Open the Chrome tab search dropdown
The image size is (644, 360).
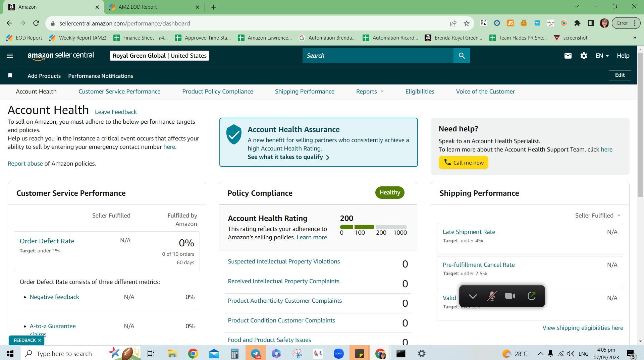pyautogui.click(x=577, y=6)
